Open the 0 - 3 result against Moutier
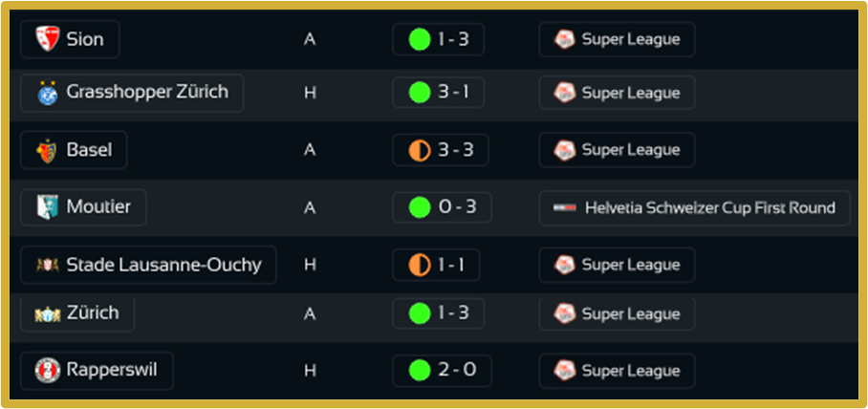 point(442,206)
